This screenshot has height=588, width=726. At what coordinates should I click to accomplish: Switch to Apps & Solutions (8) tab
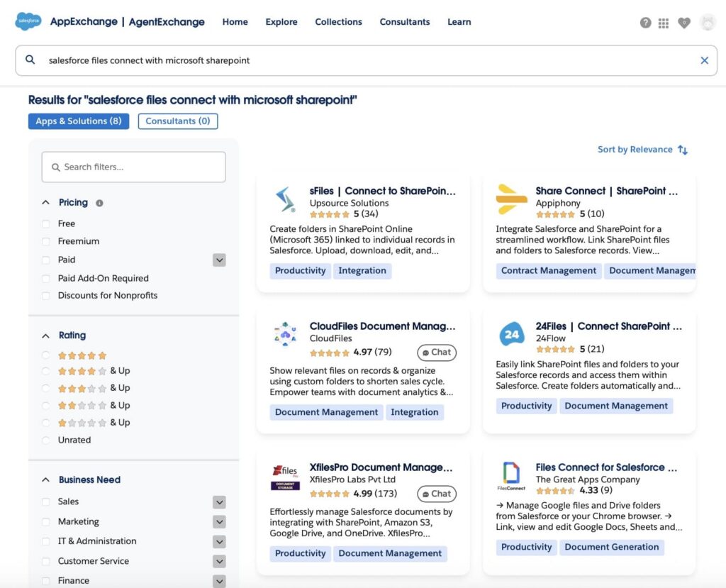(x=79, y=121)
